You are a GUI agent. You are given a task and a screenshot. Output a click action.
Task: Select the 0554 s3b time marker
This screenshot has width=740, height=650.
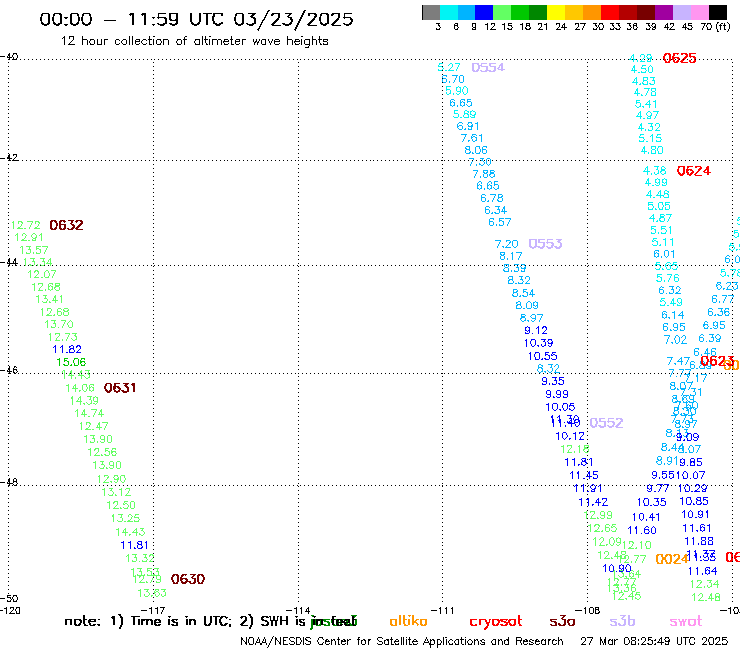pos(488,68)
